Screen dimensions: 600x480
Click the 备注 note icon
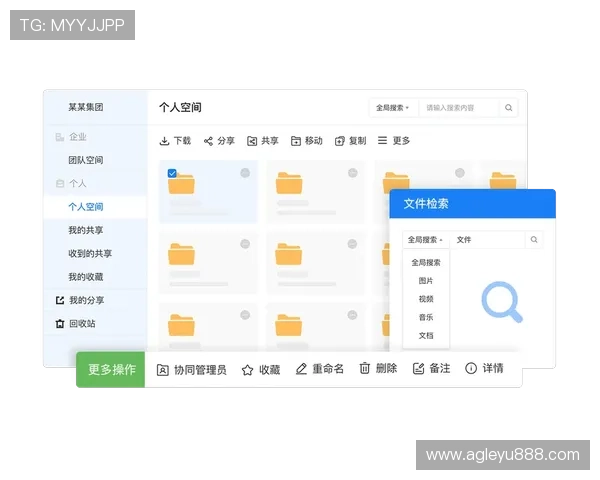418,369
